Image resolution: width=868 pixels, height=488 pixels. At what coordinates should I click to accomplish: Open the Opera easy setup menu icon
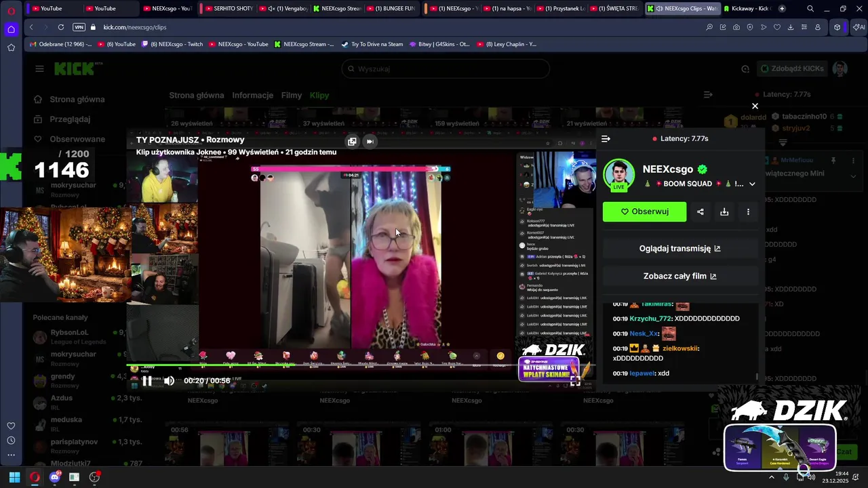[804, 27]
